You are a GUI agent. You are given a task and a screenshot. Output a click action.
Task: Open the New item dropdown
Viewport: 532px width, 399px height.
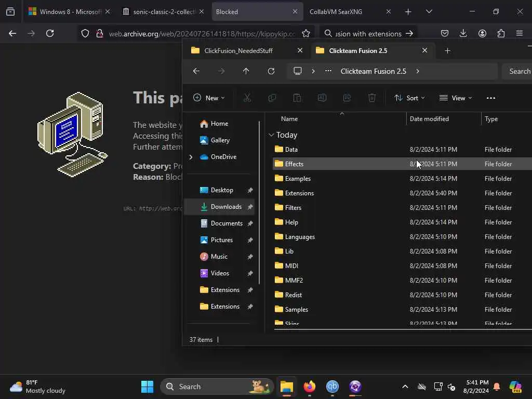coord(209,98)
